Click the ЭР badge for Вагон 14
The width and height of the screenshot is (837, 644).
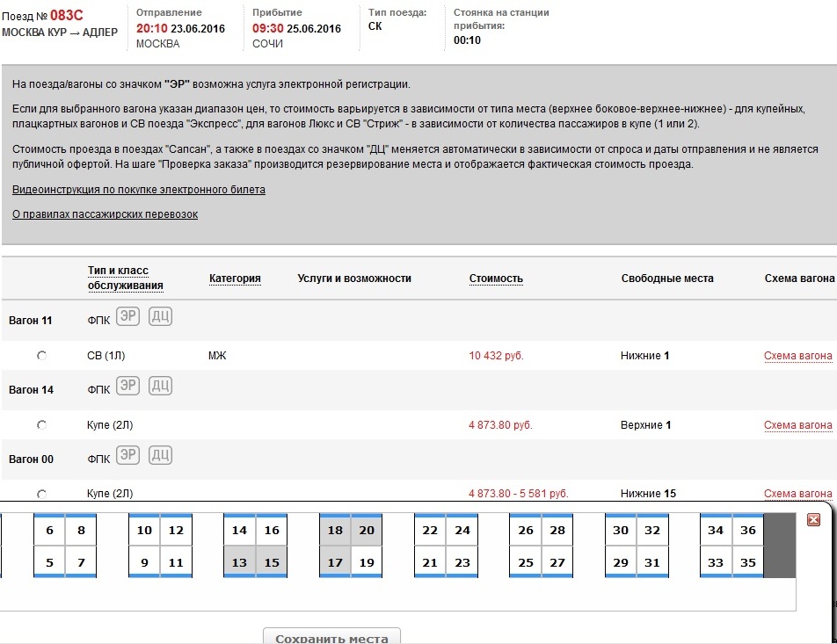(x=128, y=386)
